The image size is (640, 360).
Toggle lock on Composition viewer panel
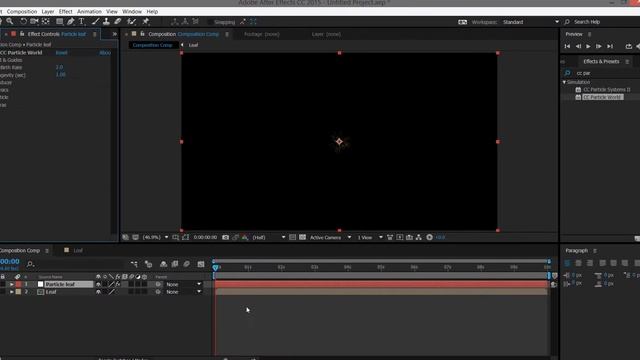pos(142,34)
